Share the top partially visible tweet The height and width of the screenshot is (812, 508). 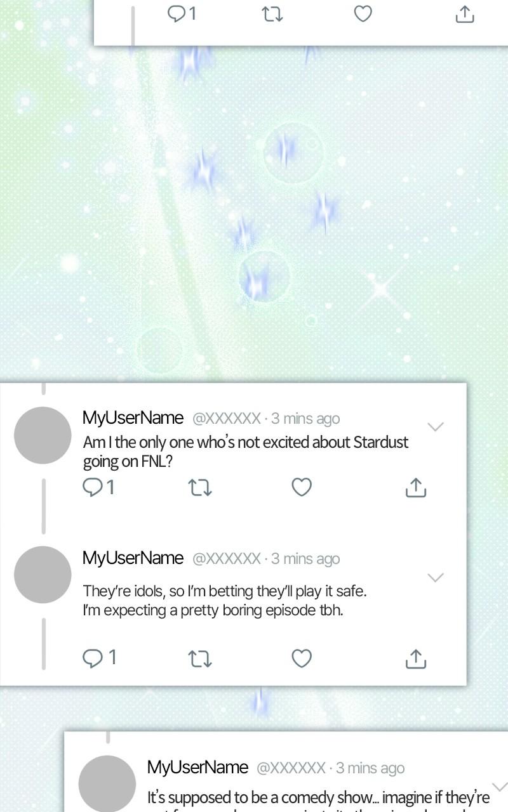click(465, 14)
